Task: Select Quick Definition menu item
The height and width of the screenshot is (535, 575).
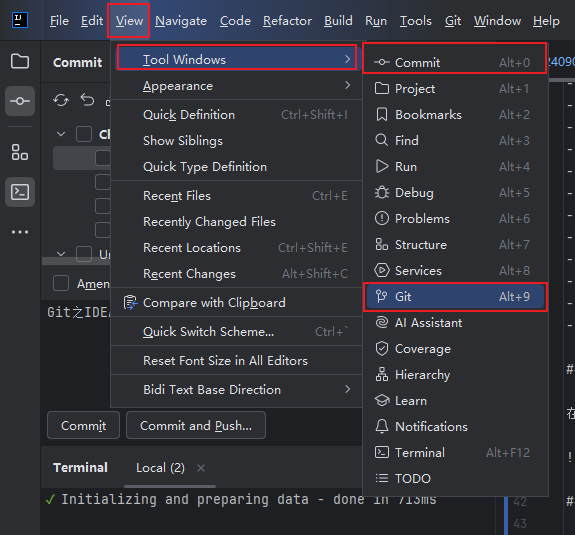Action: (237, 115)
